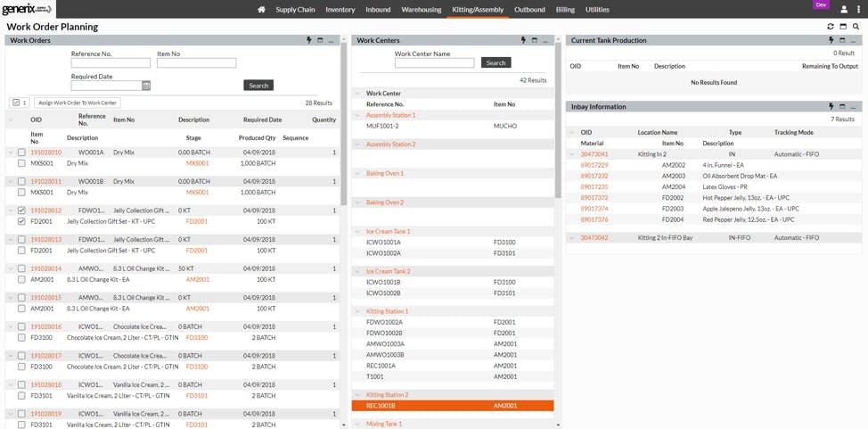Maximize the Work Orders panel
868x429 pixels.
coord(320,40)
